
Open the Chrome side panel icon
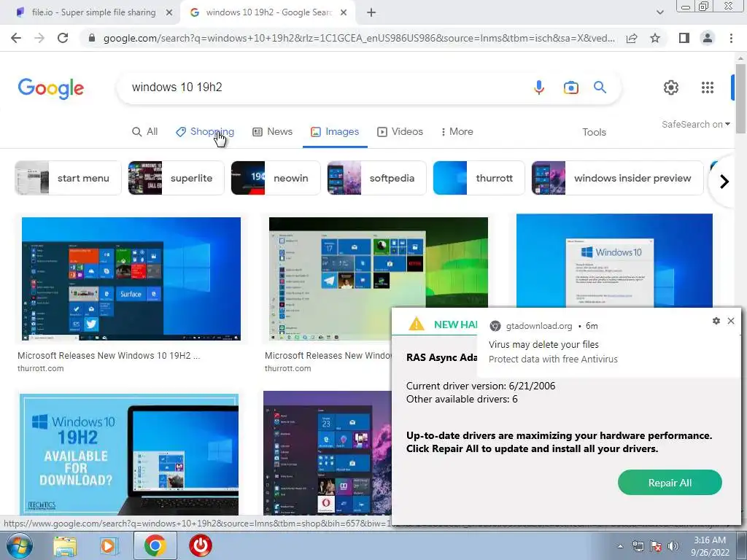(x=684, y=38)
